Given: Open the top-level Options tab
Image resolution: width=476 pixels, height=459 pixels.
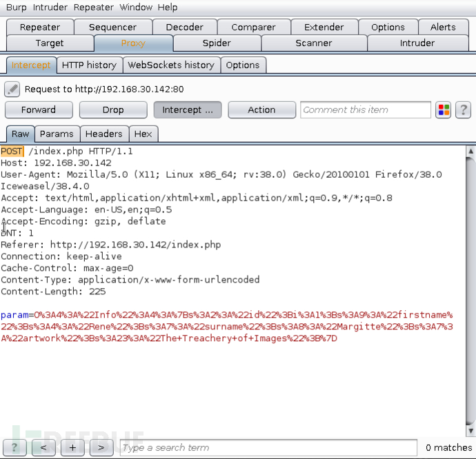Looking at the screenshot, I should [x=388, y=27].
